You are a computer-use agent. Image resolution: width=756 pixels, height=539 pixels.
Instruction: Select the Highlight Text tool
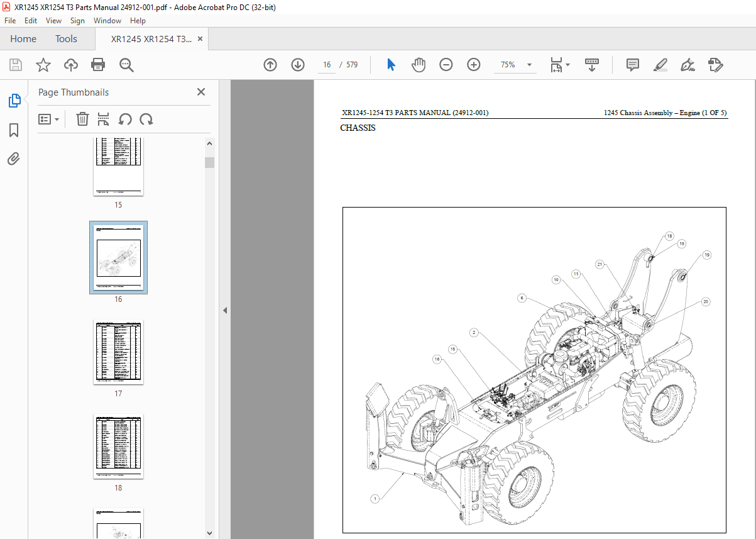tap(660, 64)
